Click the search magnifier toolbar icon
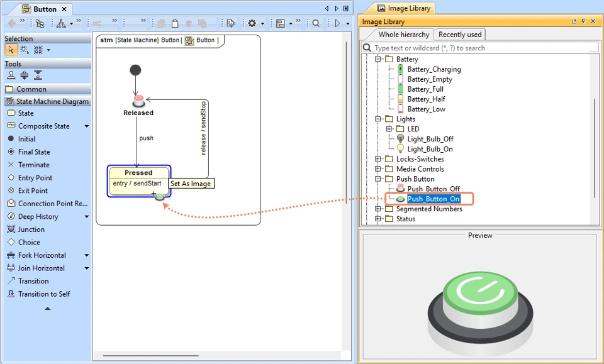 (x=316, y=23)
